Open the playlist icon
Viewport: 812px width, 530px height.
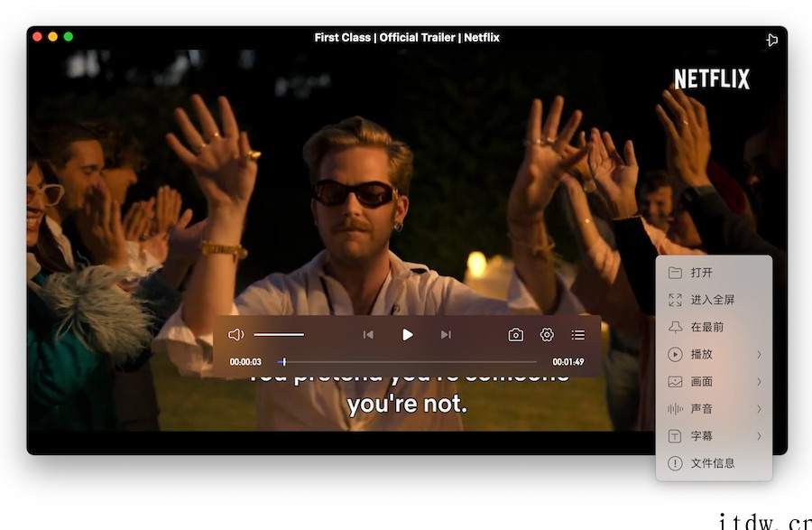point(578,335)
